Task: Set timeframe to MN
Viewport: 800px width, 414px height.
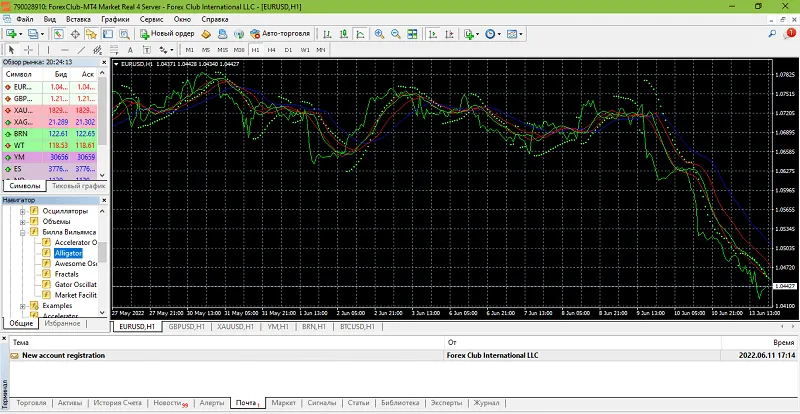Action: 321,50
